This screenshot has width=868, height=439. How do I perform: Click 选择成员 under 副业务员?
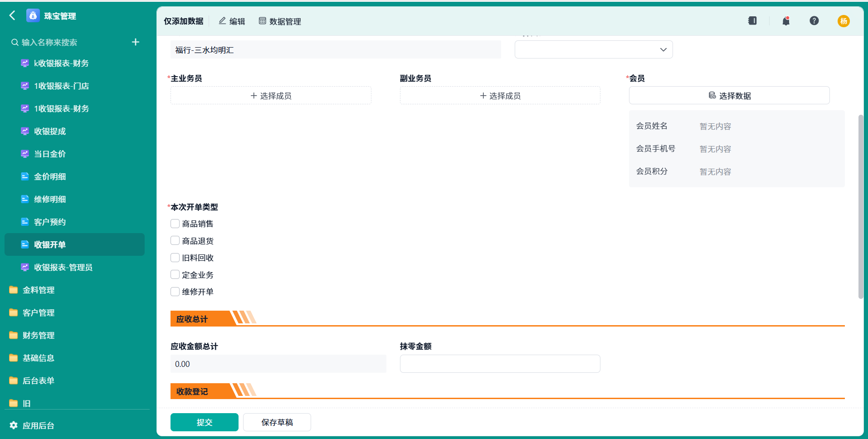[x=500, y=95]
